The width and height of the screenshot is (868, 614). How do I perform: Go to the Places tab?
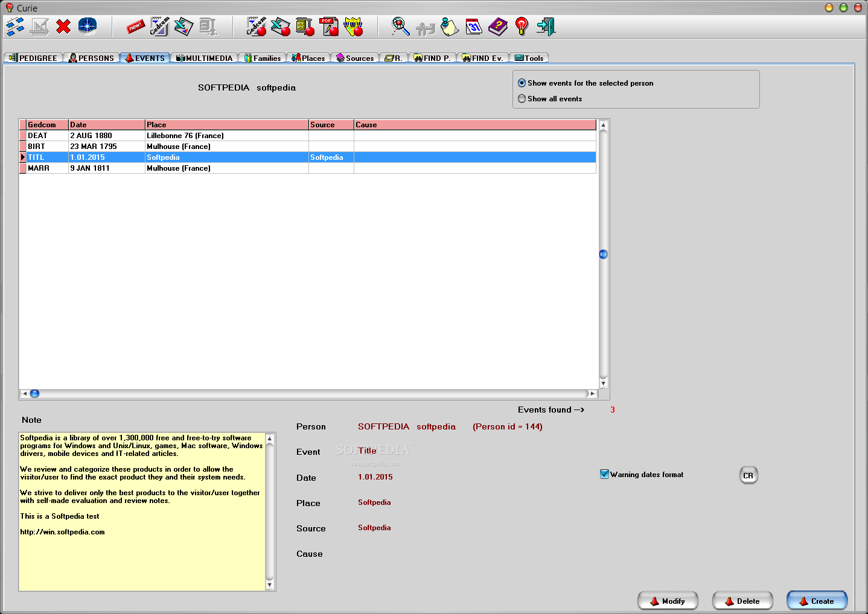pyautogui.click(x=308, y=58)
